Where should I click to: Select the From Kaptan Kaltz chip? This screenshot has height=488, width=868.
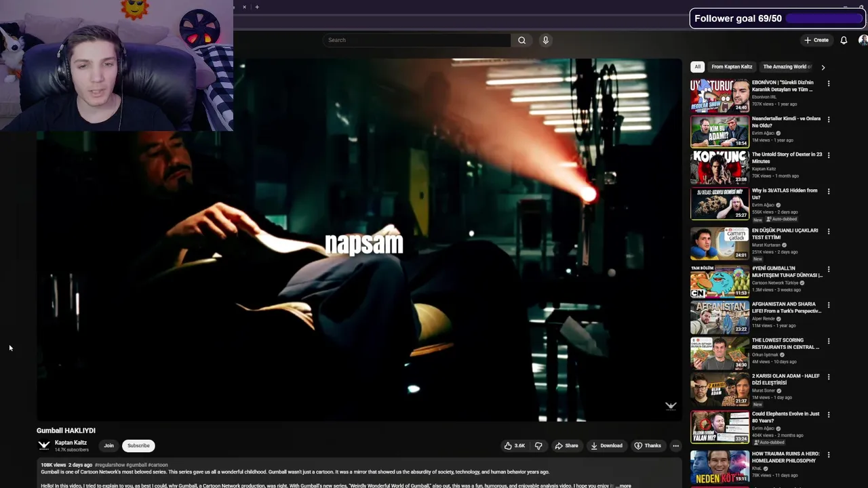pyautogui.click(x=732, y=66)
